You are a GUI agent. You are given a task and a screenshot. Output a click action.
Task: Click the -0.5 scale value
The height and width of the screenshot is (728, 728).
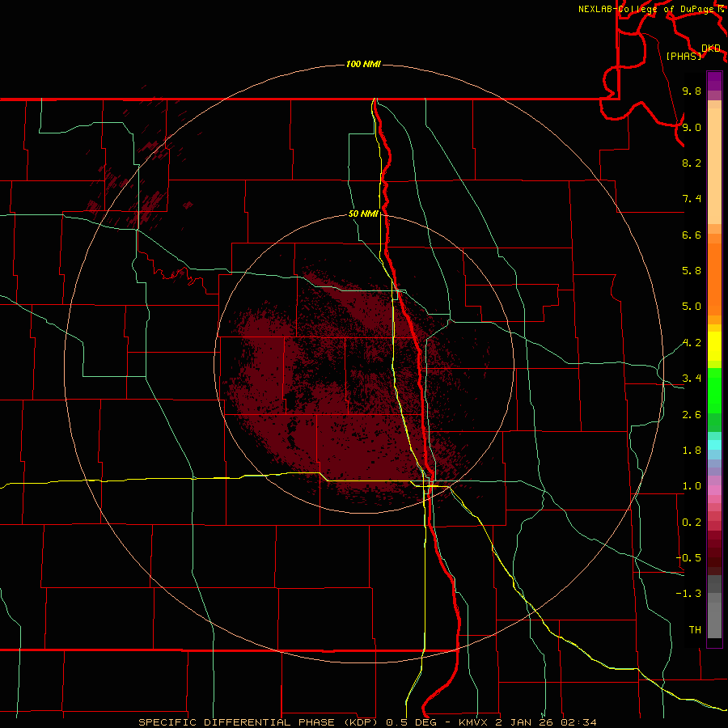point(688,558)
